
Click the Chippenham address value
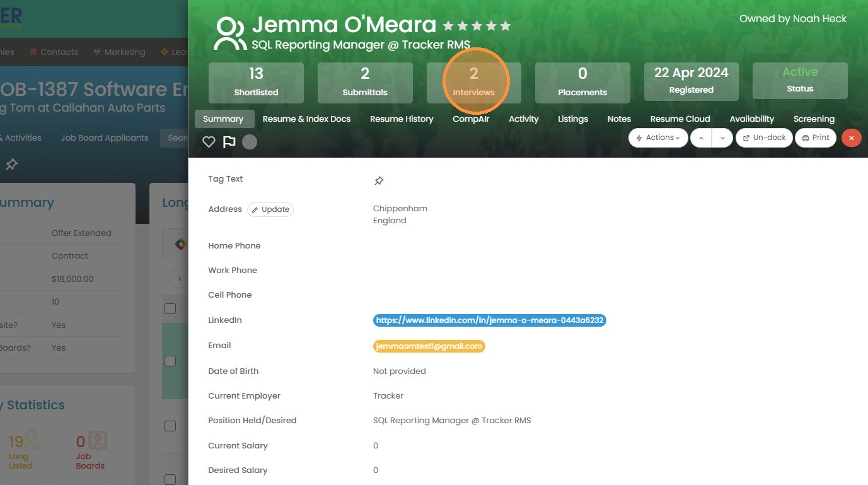click(x=400, y=209)
